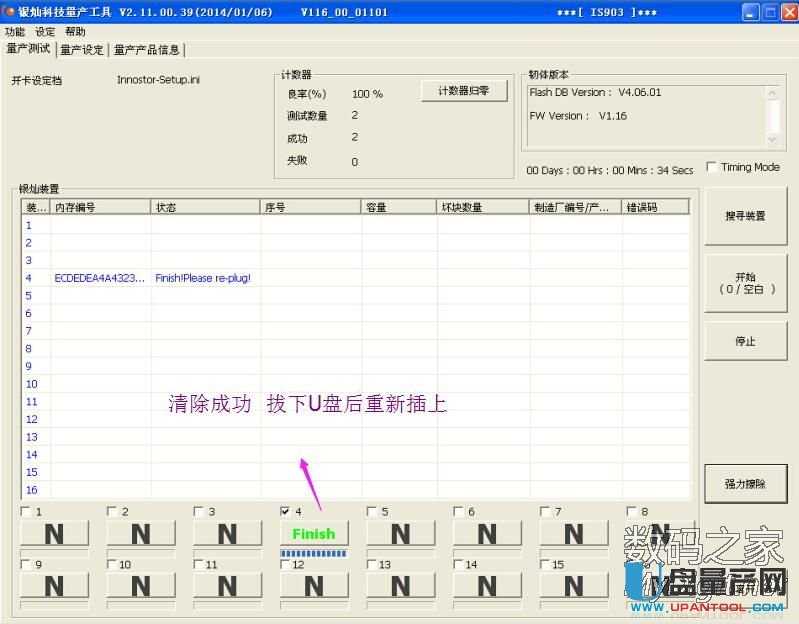Click the 搜寻装置 search device button
Viewport: 799px width, 624px height.
coord(745,216)
